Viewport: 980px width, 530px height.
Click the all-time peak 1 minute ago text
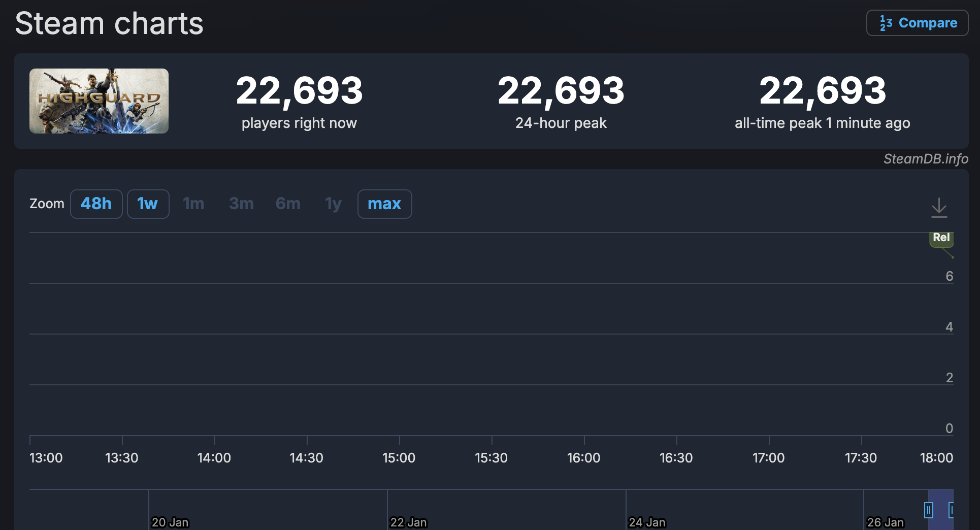(823, 123)
